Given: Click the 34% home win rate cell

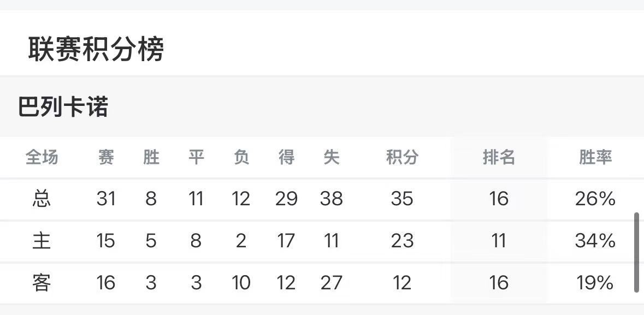Looking at the screenshot, I should (595, 241).
